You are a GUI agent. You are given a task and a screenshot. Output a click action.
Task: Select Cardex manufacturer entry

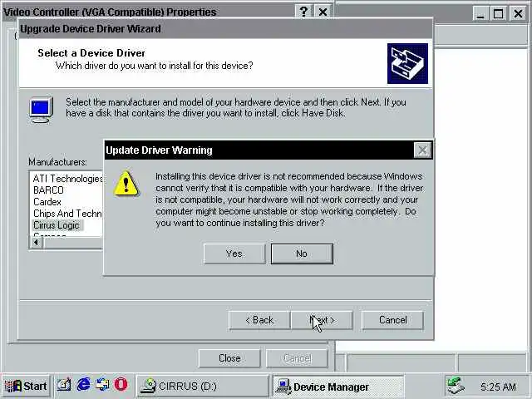point(47,202)
